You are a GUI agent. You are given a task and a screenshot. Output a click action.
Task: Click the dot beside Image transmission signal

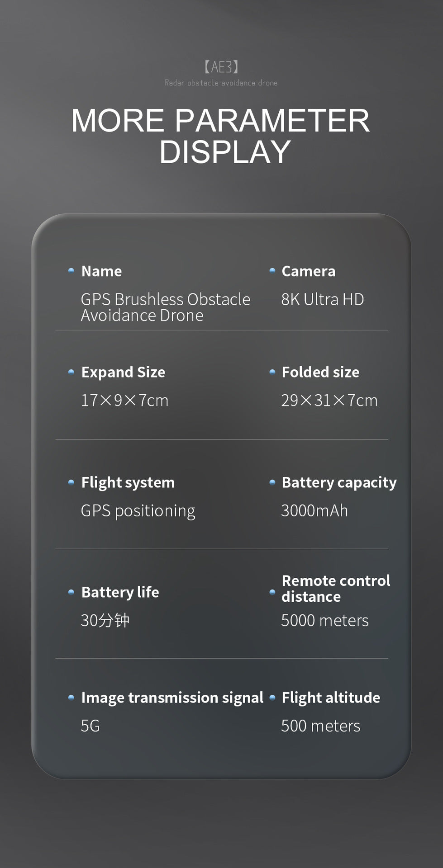tap(71, 698)
